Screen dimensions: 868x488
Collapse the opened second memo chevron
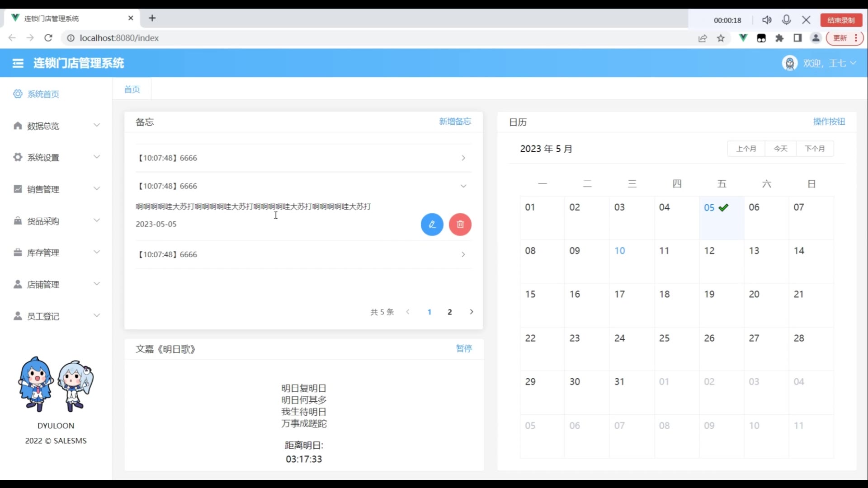[463, 186]
